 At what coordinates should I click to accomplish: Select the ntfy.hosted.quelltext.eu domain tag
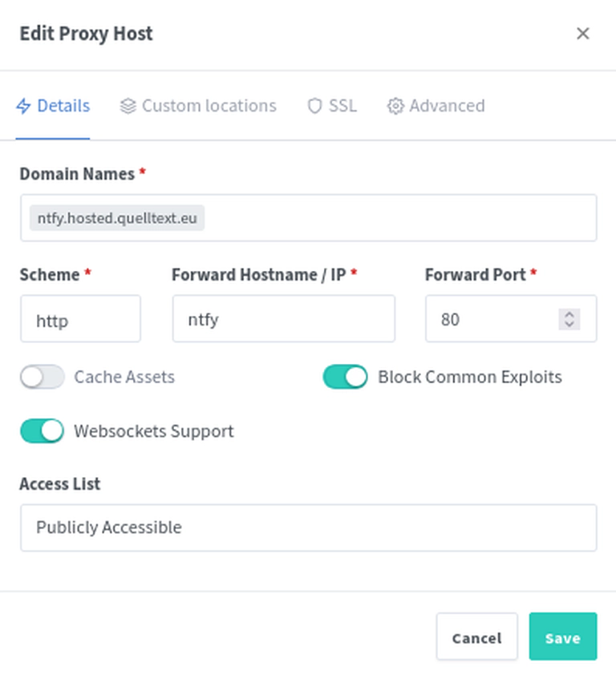click(117, 218)
